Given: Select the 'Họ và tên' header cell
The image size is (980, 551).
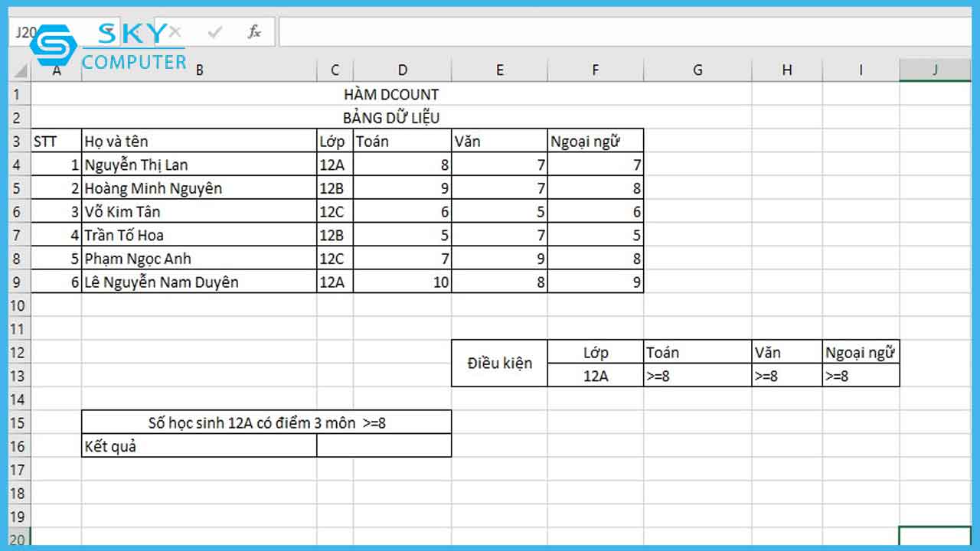Looking at the screenshot, I should pos(199,141).
